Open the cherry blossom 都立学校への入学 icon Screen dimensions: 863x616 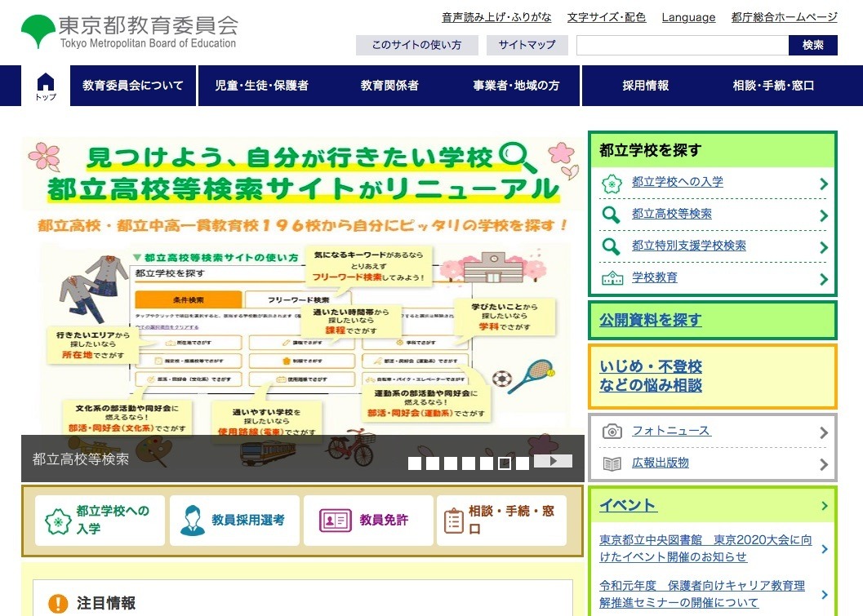click(612, 183)
